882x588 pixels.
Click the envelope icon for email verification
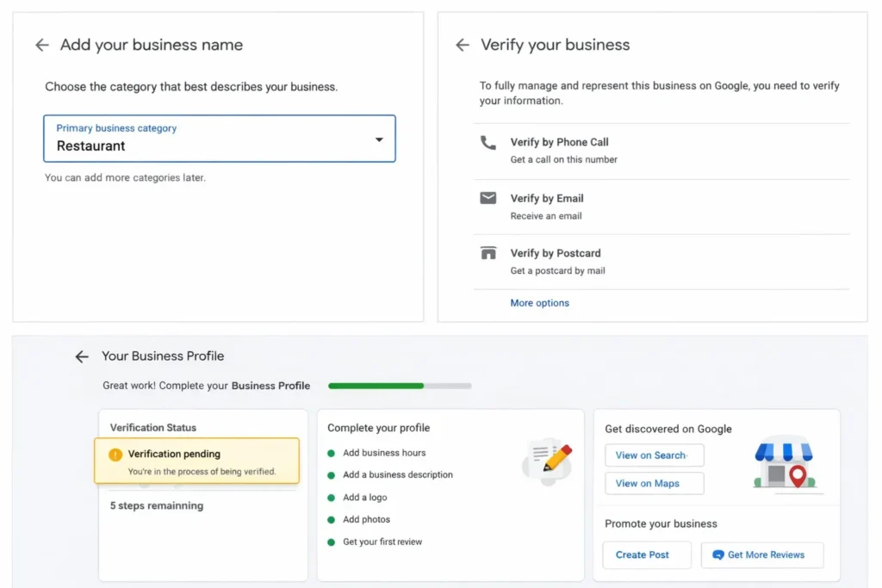point(488,198)
